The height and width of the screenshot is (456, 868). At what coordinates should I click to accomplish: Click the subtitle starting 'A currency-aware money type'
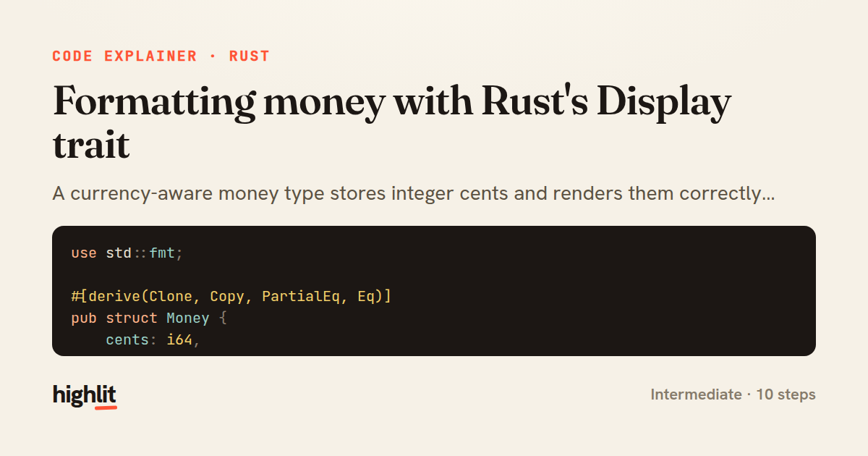tap(414, 194)
